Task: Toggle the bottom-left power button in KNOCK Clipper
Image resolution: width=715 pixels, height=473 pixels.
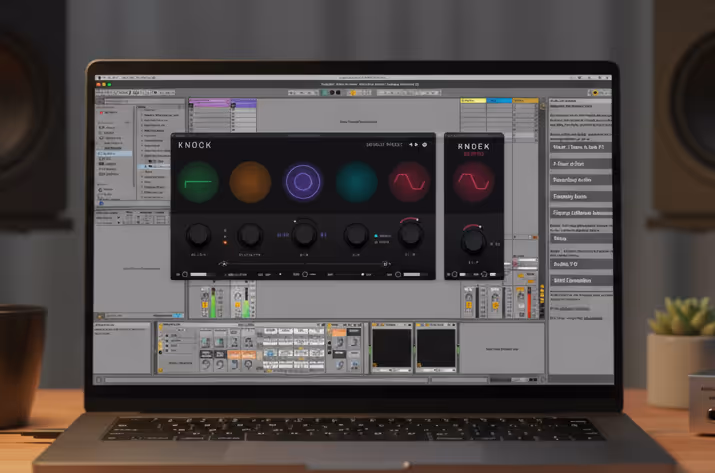Action: [x=455, y=275]
